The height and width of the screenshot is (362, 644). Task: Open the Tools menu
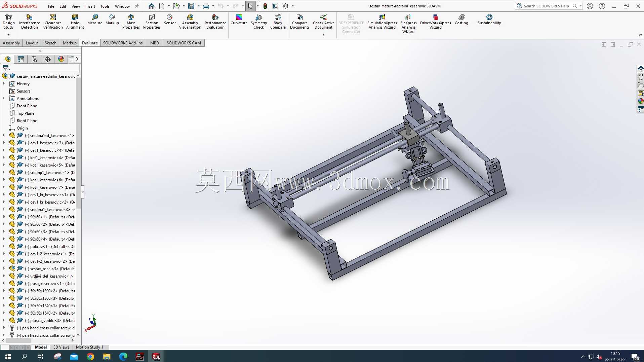pos(105,6)
